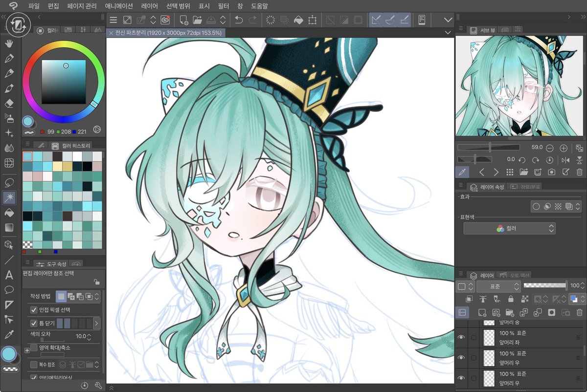Select the Balloon tool
Screen dimensions: 587x392
coord(9,290)
